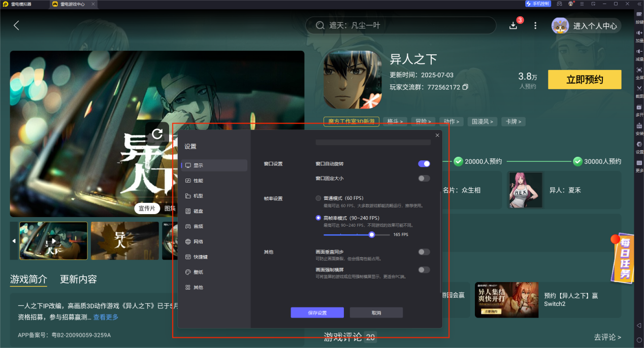Enable the 窗口固定大小 switch
Image resolution: width=644 pixels, height=348 pixels.
[x=424, y=179]
